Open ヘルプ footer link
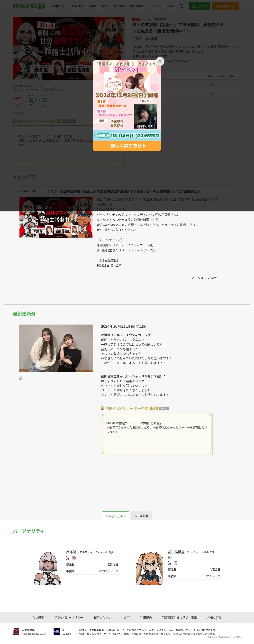Viewport: 254px width, 644px height. (125, 617)
